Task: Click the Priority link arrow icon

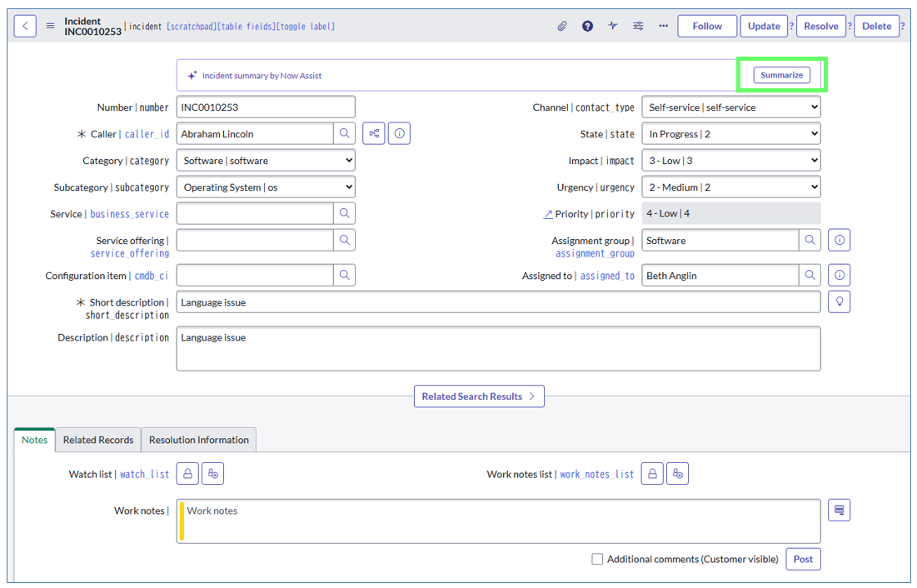Action: [x=548, y=214]
